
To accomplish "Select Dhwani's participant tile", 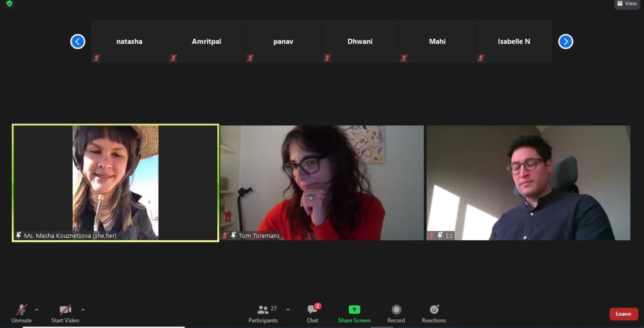I will pos(360,42).
